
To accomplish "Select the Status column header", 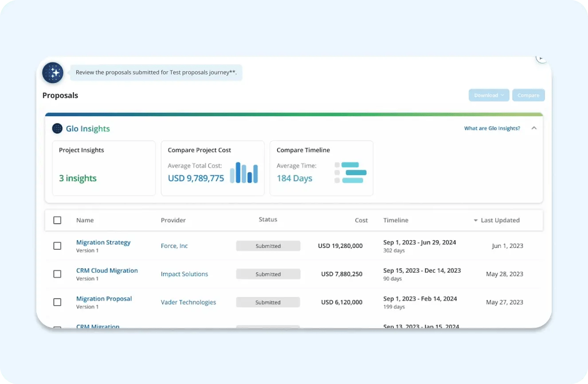I will [268, 219].
